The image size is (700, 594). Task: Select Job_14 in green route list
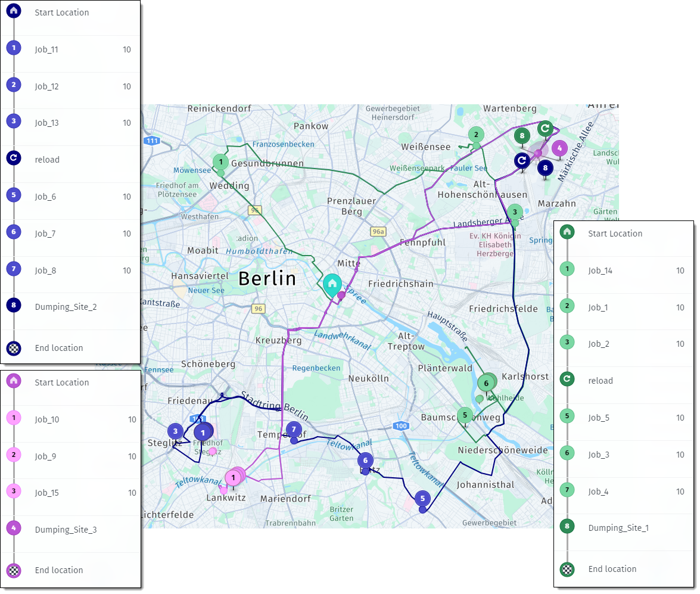[624, 270]
